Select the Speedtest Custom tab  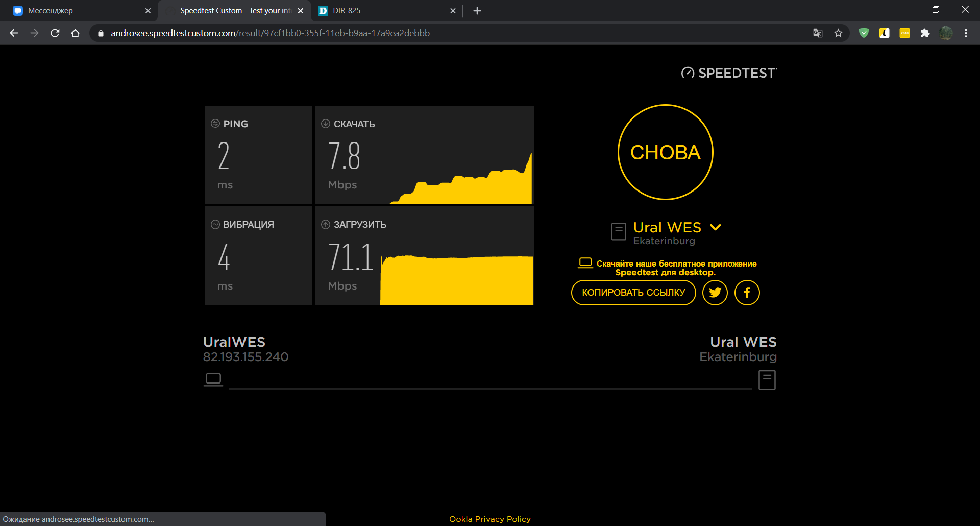click(235, 11)
